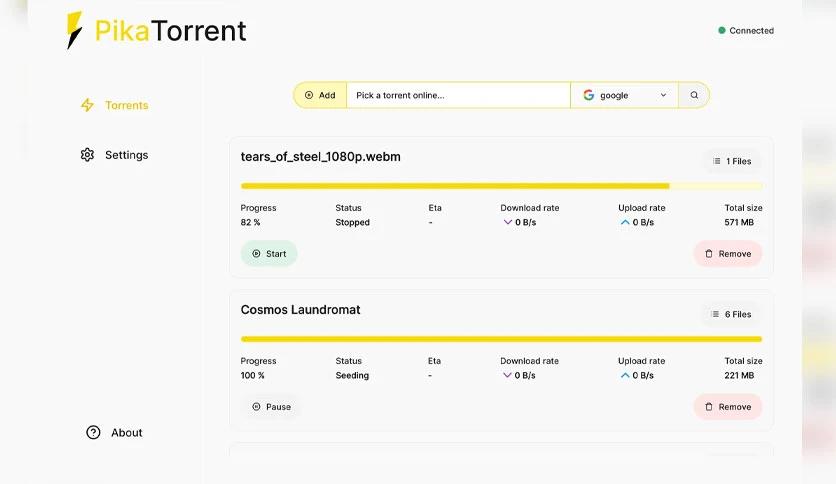Click the 571 MB total size
Viewport: 836px width, 484px height.
[x=739, y=222]
